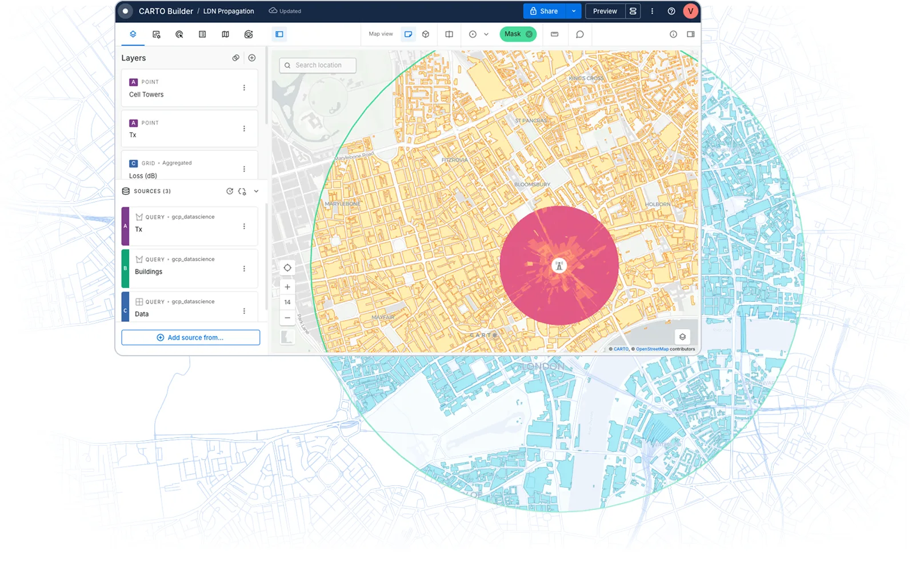This screenshot has width=924, height=562.
Task: Open Tx layer three-dot menu
Action: (244, 129)
